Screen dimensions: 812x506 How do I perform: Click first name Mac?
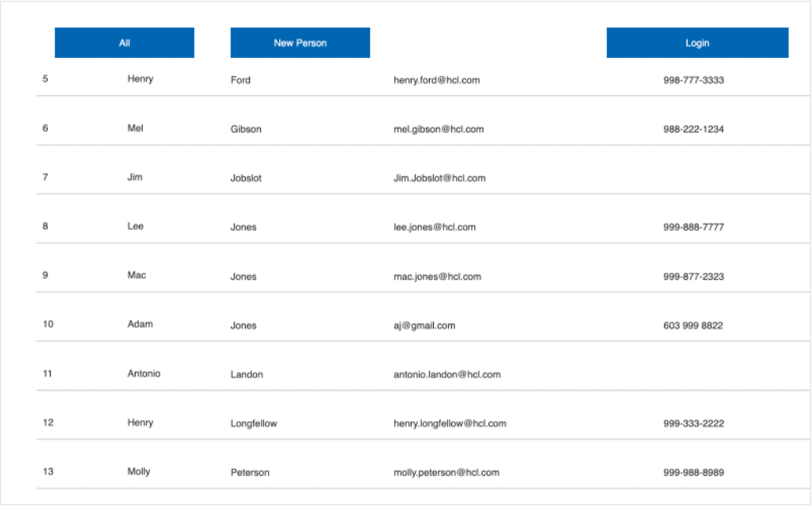pyautogui.click(x=136, y=275)
